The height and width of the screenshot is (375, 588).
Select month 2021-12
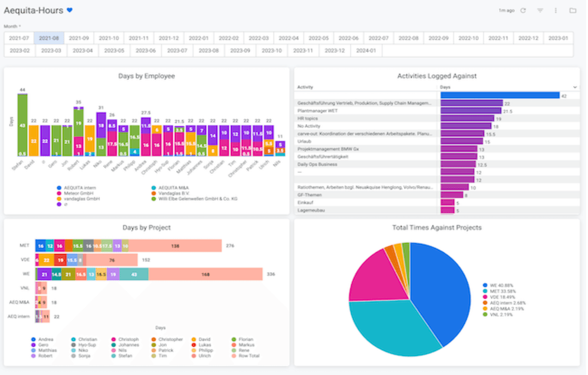(x=169, y=38)
